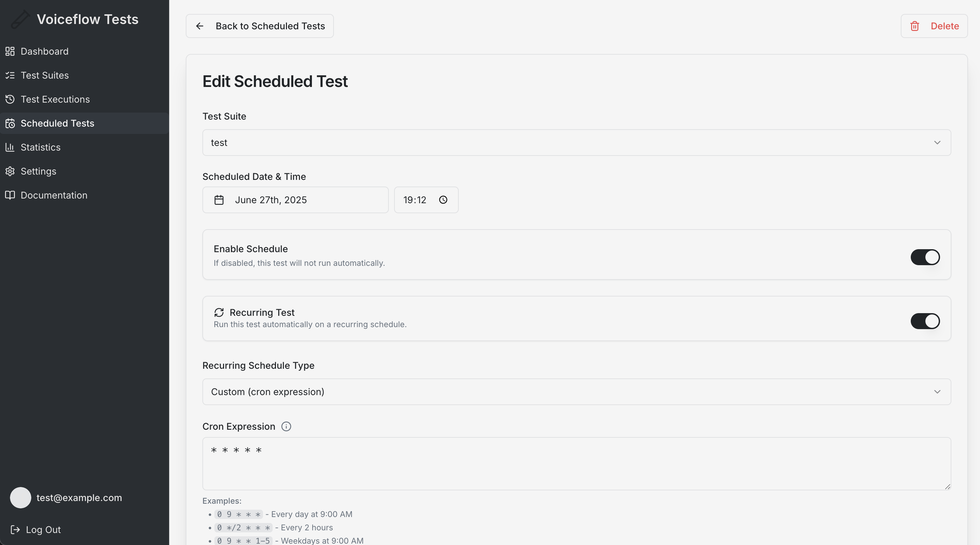Click the Voiceflow Tests title
The width and height of the screenshot is (980, 545).
[x=88, y=19]
